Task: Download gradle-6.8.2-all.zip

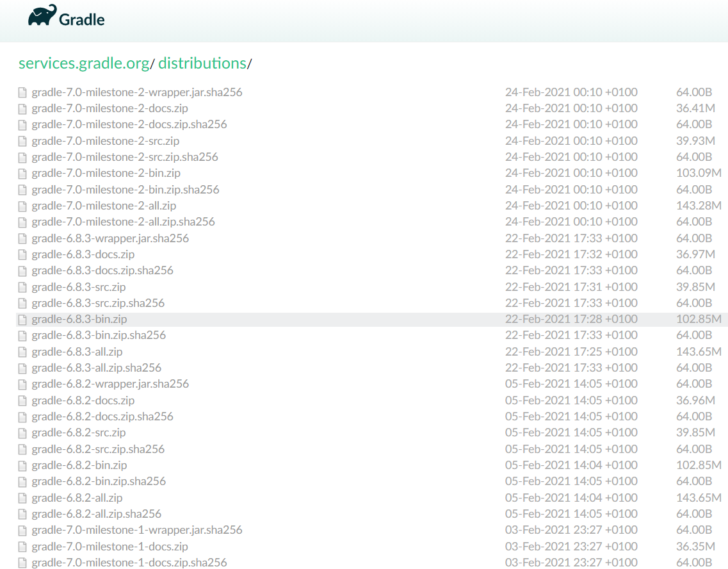Action: (x=77, y=498)
